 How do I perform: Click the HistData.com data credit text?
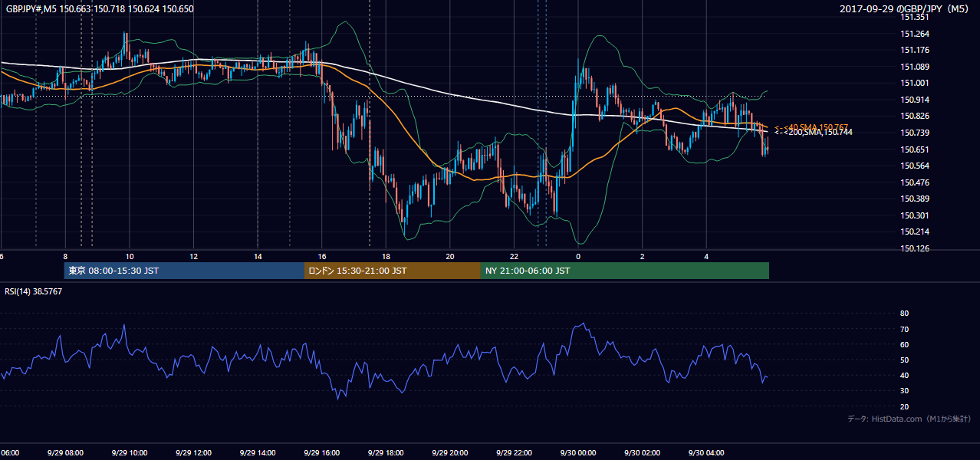pos(909,419)
